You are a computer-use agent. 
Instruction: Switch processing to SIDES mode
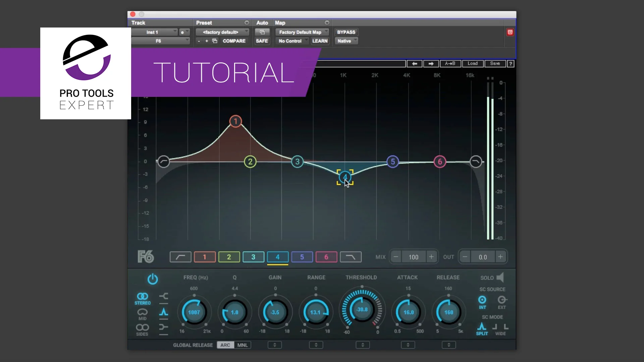tap(143, 329)
